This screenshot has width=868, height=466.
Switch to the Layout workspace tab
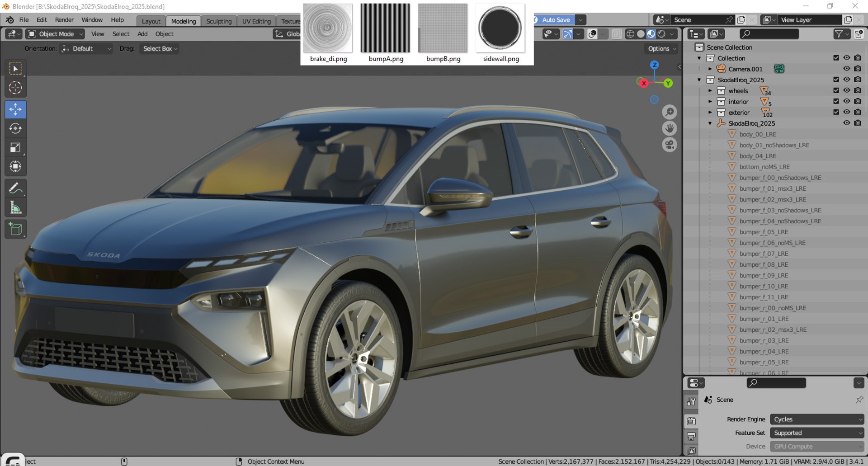(151, 21)
